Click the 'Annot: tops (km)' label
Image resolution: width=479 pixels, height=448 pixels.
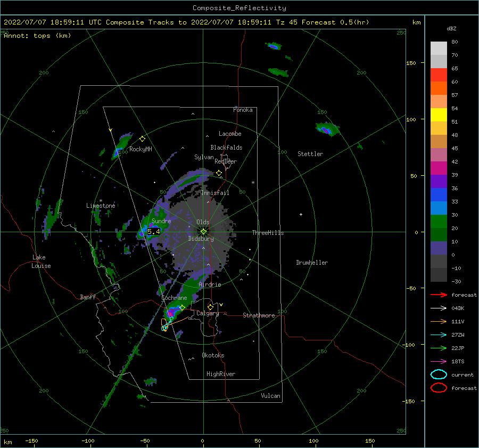[38, 36]
